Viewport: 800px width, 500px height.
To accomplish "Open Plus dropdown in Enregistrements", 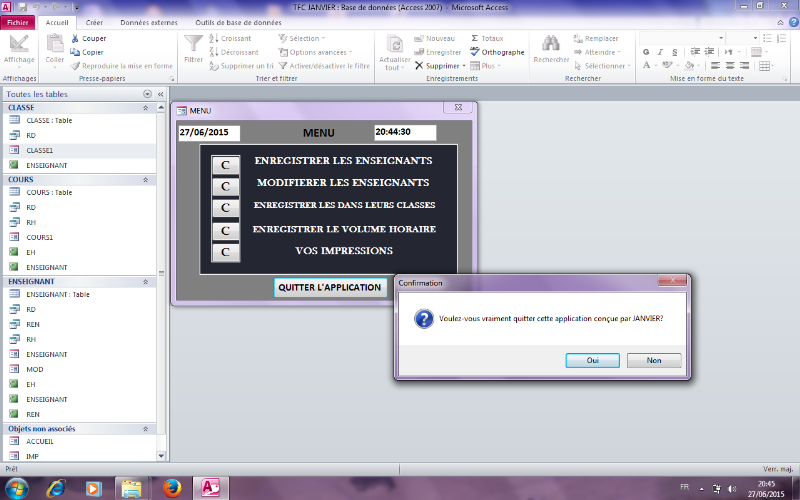I will click(485, 66).
